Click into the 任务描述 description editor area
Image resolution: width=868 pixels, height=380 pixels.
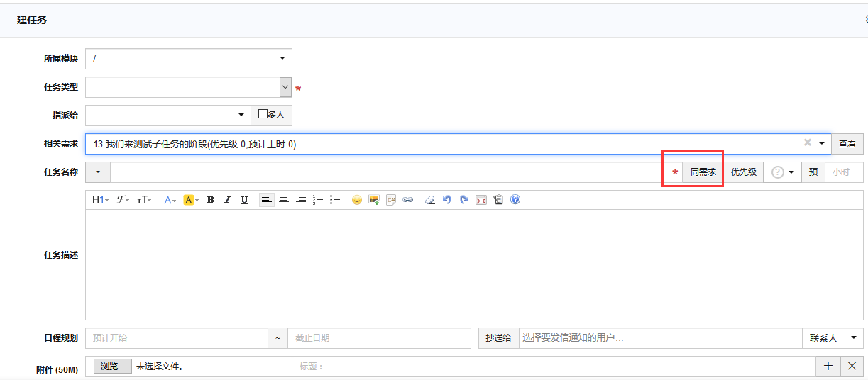pyautogui.click(x=474, y=264)
